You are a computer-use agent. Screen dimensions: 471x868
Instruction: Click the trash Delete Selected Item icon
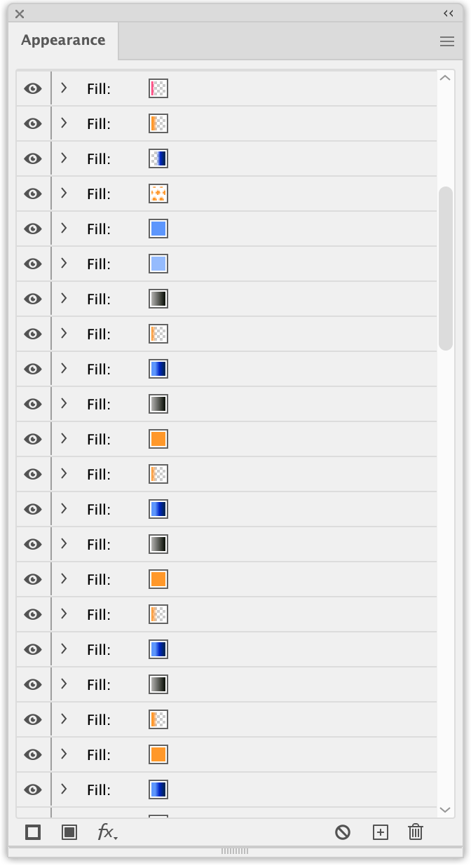click(416, 832)
